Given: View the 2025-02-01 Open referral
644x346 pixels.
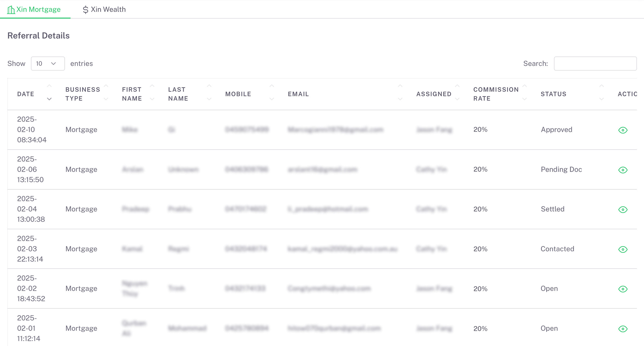Looking at the screenshot, I should (x=623, y=329).
